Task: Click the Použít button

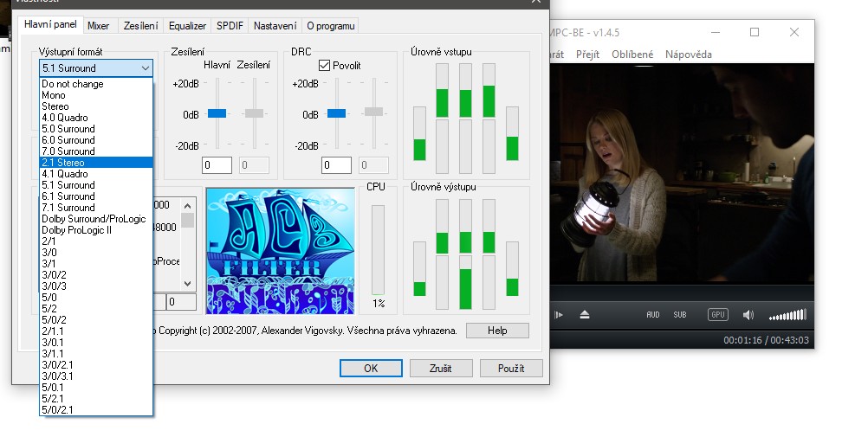Action: coord(511,368)
